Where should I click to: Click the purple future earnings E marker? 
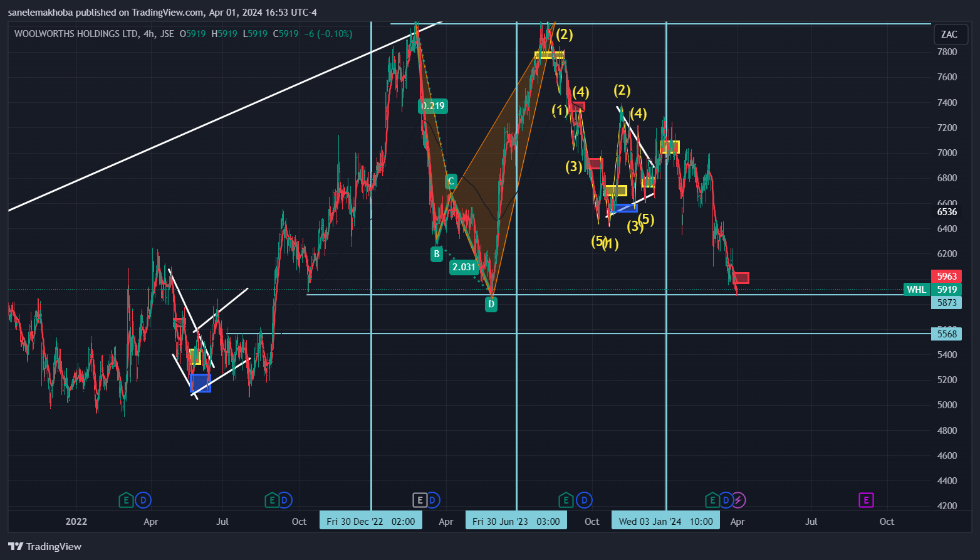click(x=866, y=500)
